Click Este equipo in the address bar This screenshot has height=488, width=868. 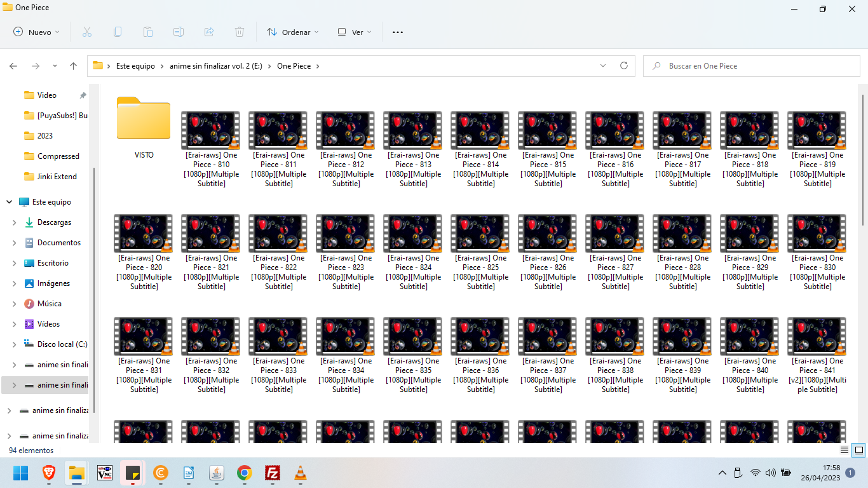tap(135, 66)
